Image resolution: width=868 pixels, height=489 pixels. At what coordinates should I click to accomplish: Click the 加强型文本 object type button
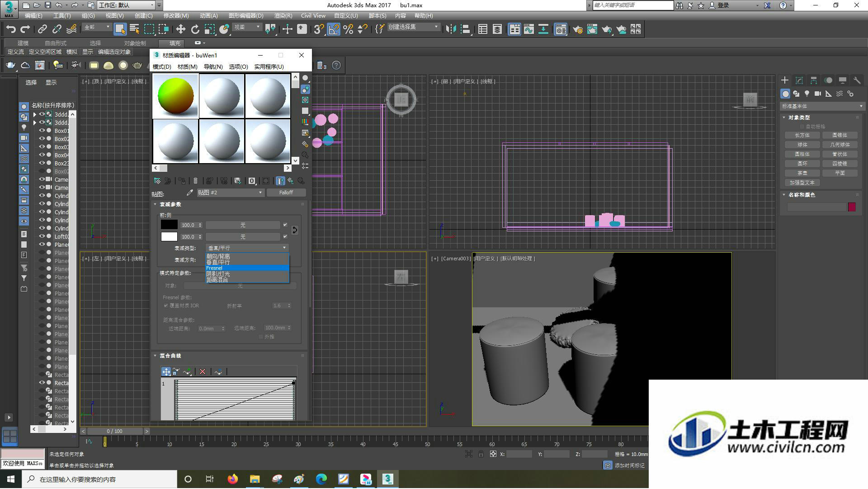(x=802, y=183)
